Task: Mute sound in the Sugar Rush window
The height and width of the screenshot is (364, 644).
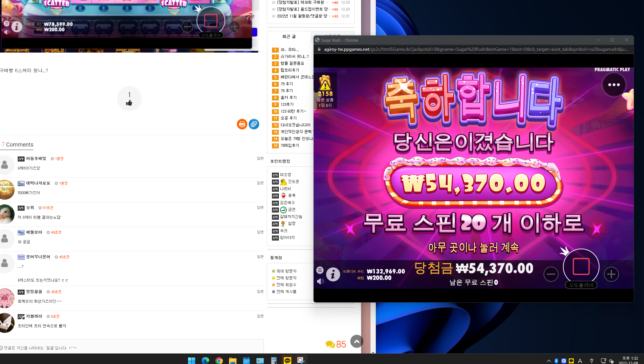Action: tap(320, 282)
